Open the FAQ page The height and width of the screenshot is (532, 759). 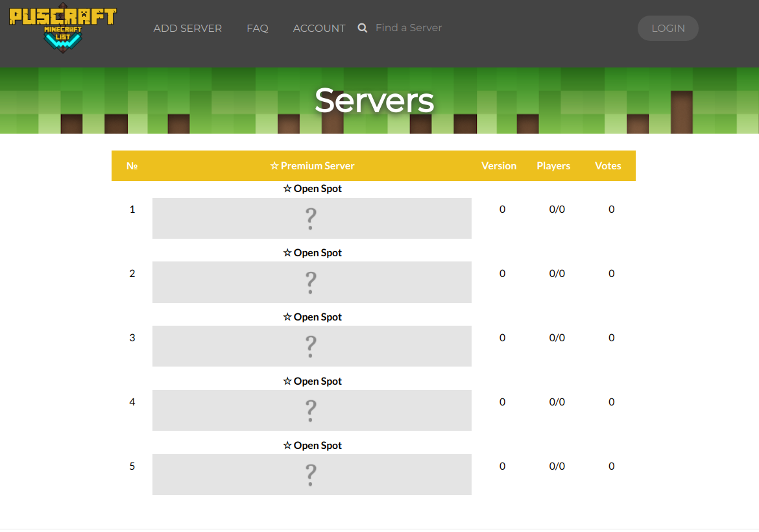tap(258, 28)
